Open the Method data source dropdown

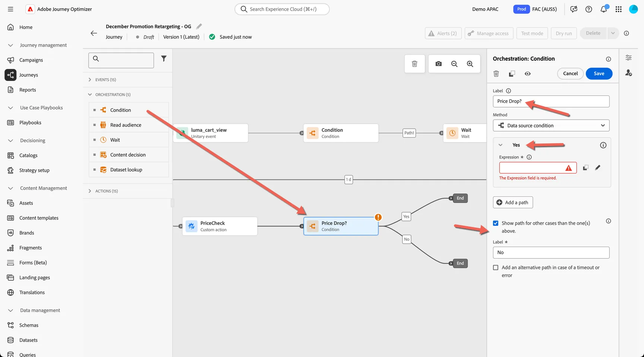[x=551, y=126]
